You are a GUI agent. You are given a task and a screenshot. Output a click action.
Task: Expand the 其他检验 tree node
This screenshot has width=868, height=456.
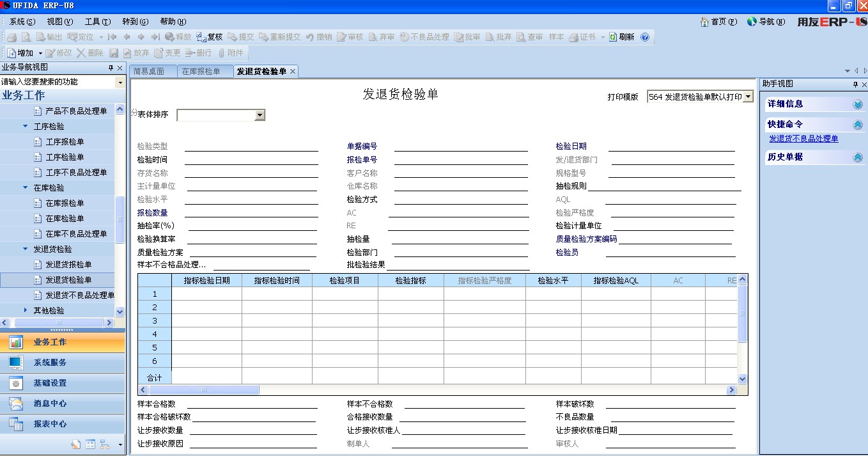pos(26,311)
